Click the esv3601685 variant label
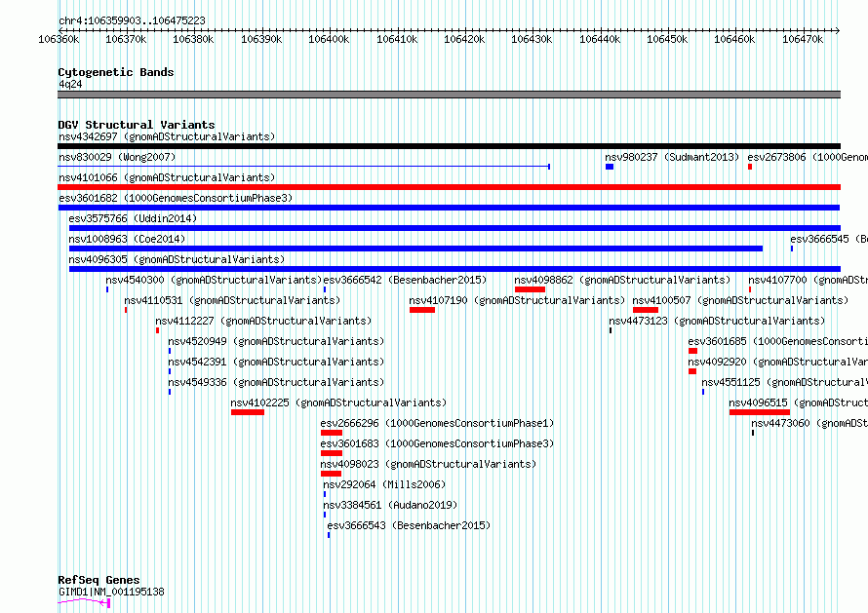The width and height of the screenshot is (868, 613). (x=777, y=341)
